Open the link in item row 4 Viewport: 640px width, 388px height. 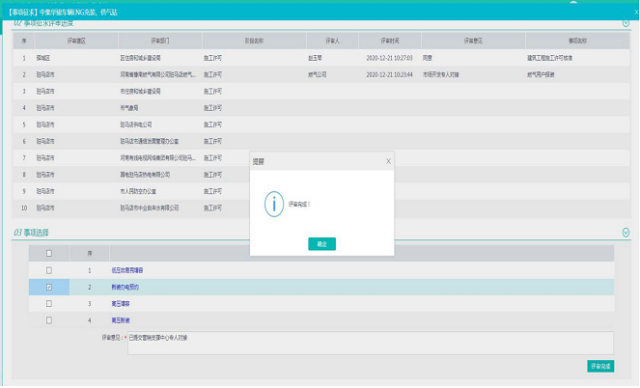point(120,320)
